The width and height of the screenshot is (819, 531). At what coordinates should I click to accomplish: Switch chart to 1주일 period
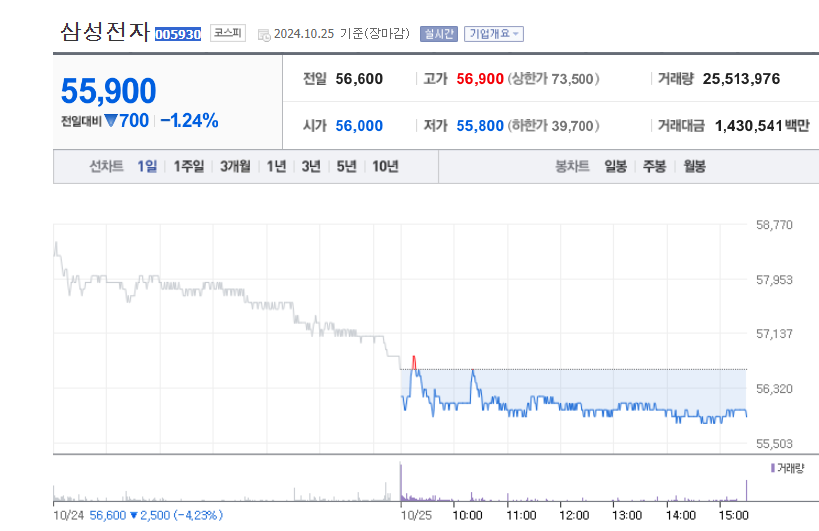189,167
